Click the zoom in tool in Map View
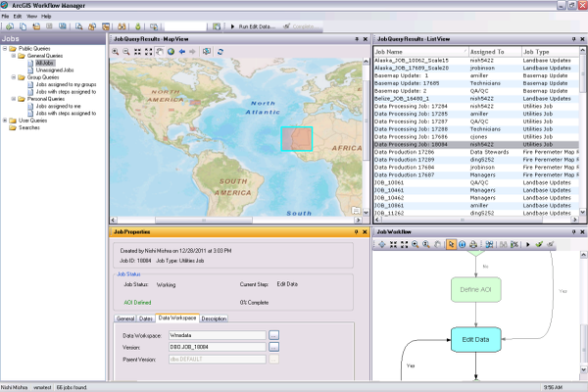Screen dimensions: 588x392 (117, 51)
